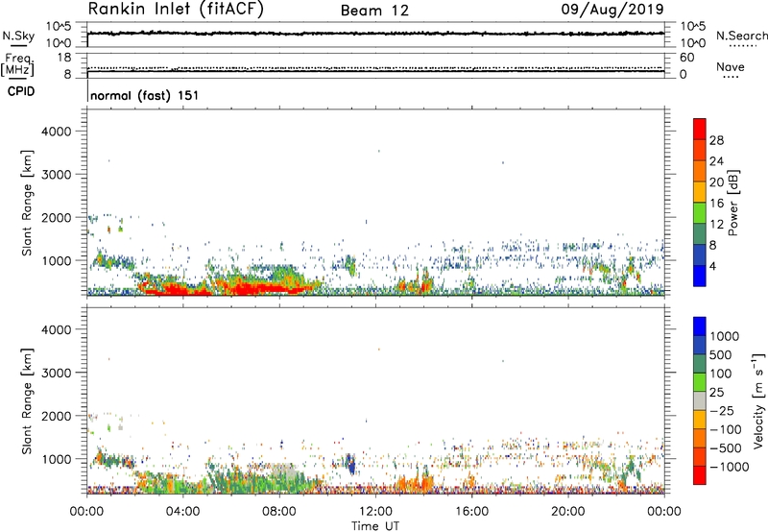Select the 'Freq. [MHz]' axis label
Image resolution: width=768 pixels, height=532 pixels.
coord(17,64)
